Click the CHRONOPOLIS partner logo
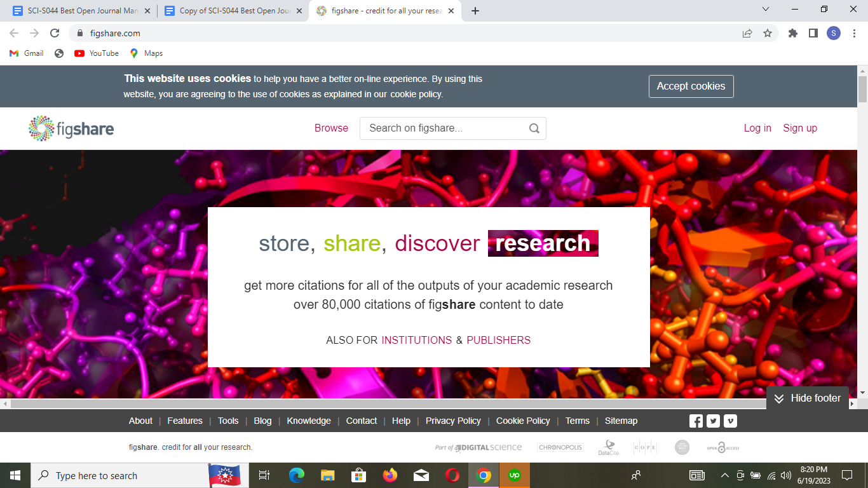Screen dimensions: 868x488 [560, 447]
